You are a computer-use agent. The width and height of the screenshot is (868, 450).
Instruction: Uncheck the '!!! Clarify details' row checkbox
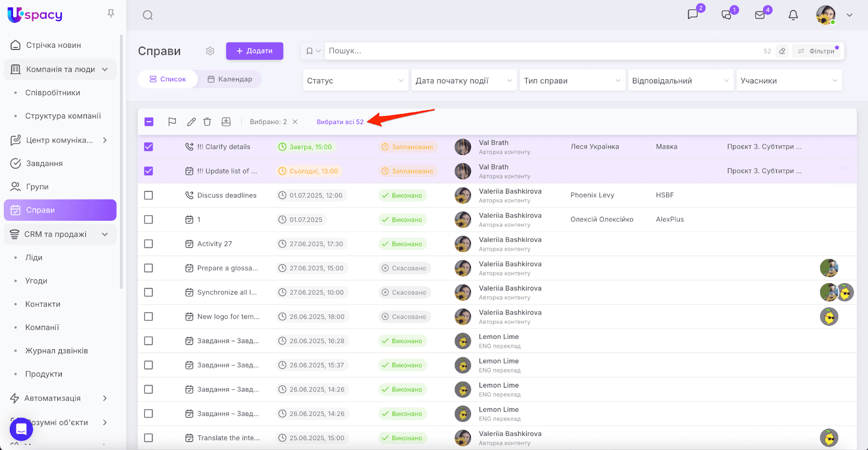149,147
